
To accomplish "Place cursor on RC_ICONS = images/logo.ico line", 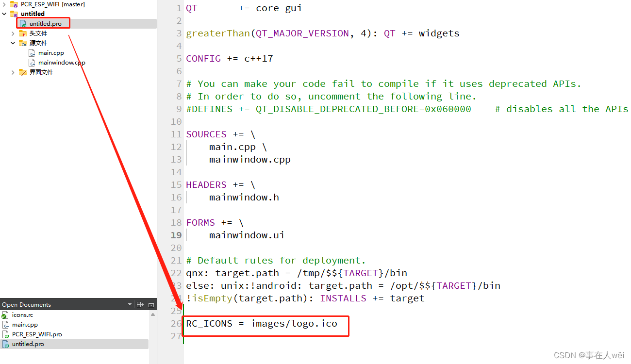I will click(261, 323).
